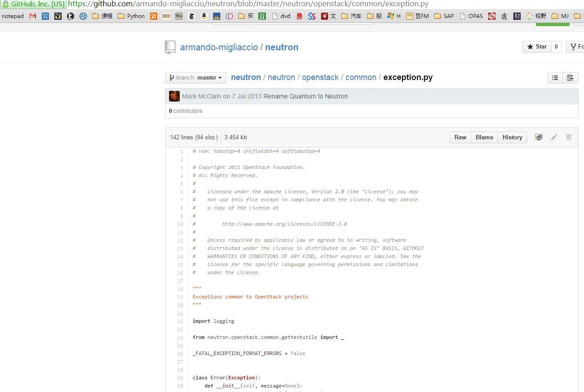Open the red 易 bookmark icon

(299, 16)
